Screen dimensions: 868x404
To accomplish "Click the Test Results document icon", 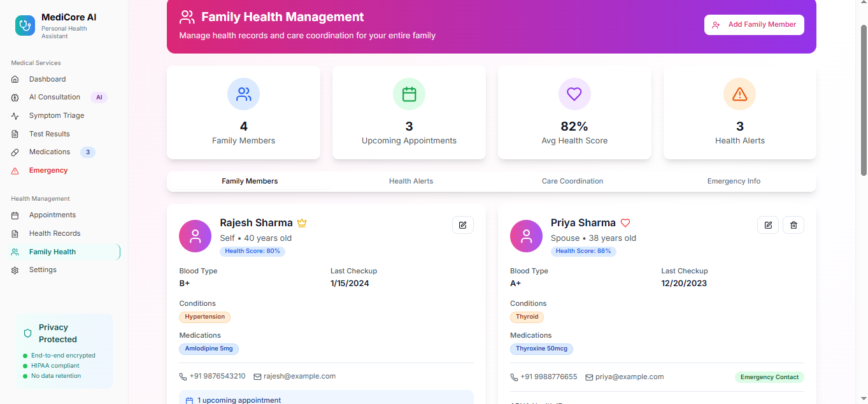I will 15,134.
